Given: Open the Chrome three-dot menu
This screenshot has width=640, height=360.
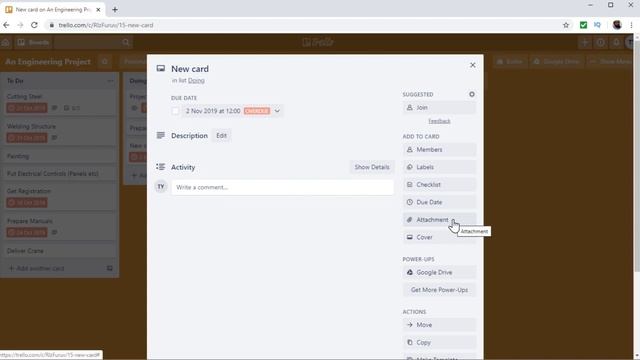Looking at the screenshot, I should tap(631, 25).
